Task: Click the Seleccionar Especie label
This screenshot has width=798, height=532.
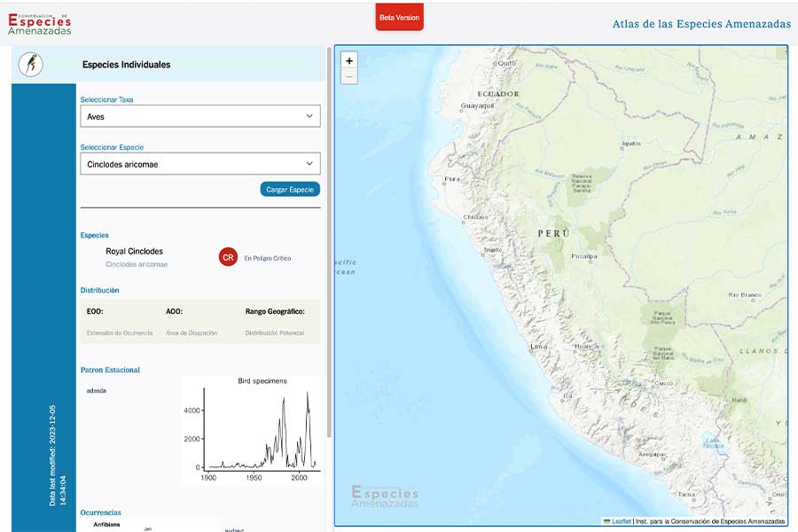Action: tap(112, 147)
